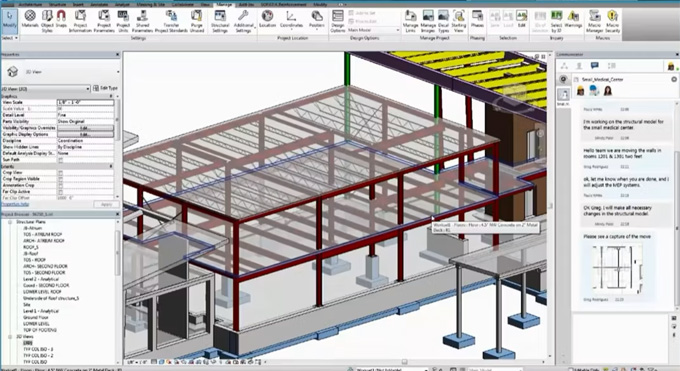This screenshot has height=371, width=680.
Task: Toggle the Crop View checkbox
Action: (61, 173)
